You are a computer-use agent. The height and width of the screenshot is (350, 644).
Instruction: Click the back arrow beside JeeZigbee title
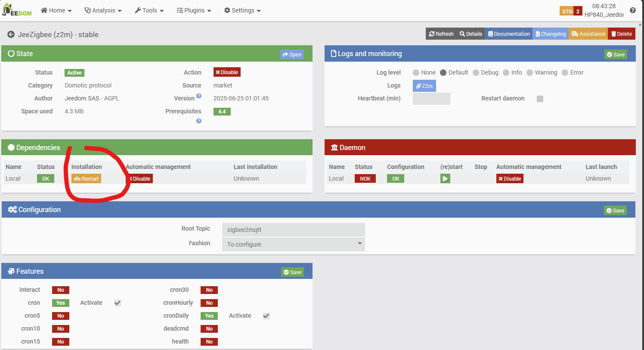coord(11,34)
